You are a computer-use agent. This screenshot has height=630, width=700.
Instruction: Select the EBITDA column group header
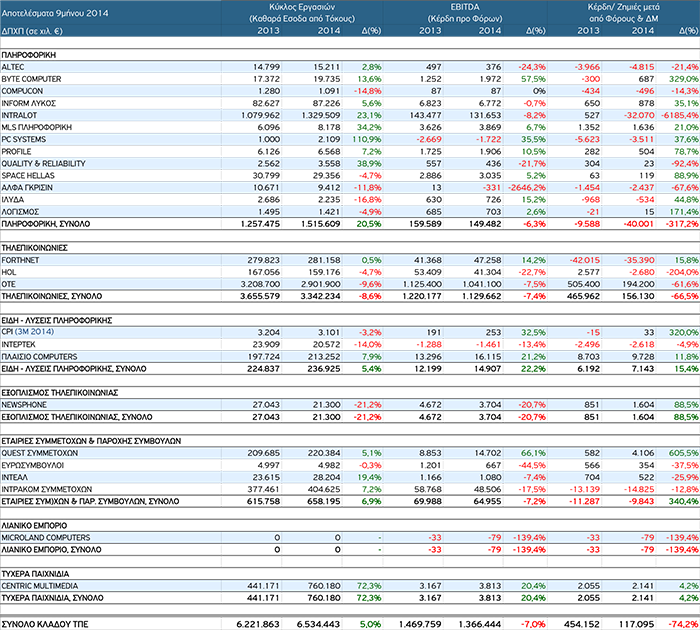465,7
